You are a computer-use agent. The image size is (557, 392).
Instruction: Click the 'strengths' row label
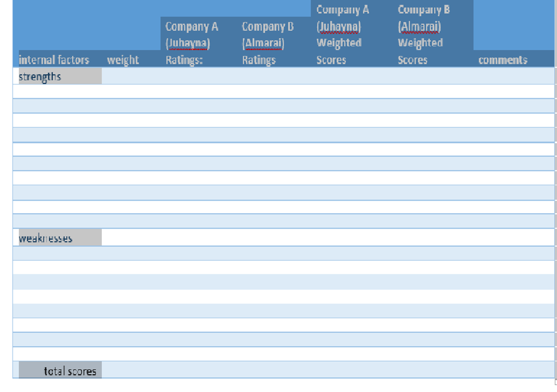40,77
